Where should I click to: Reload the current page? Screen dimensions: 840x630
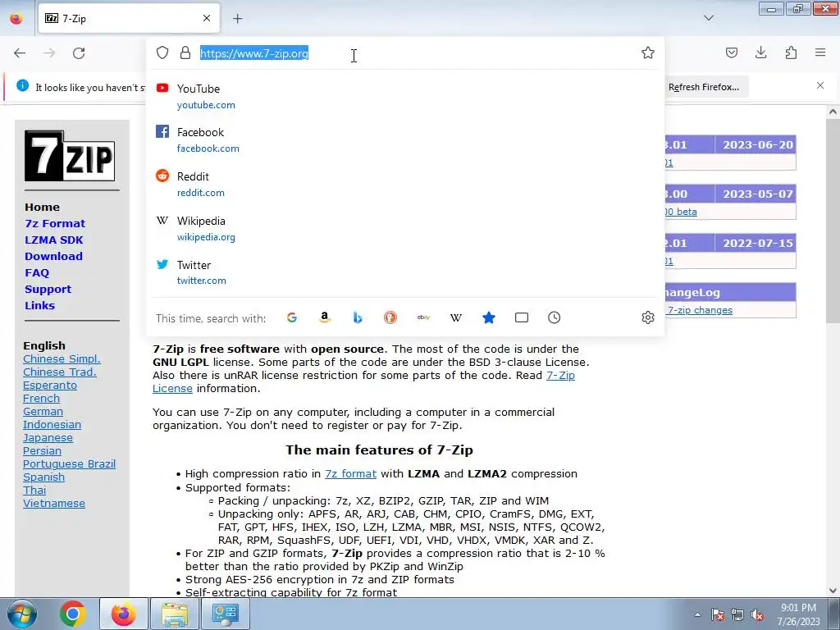[79, 53]
